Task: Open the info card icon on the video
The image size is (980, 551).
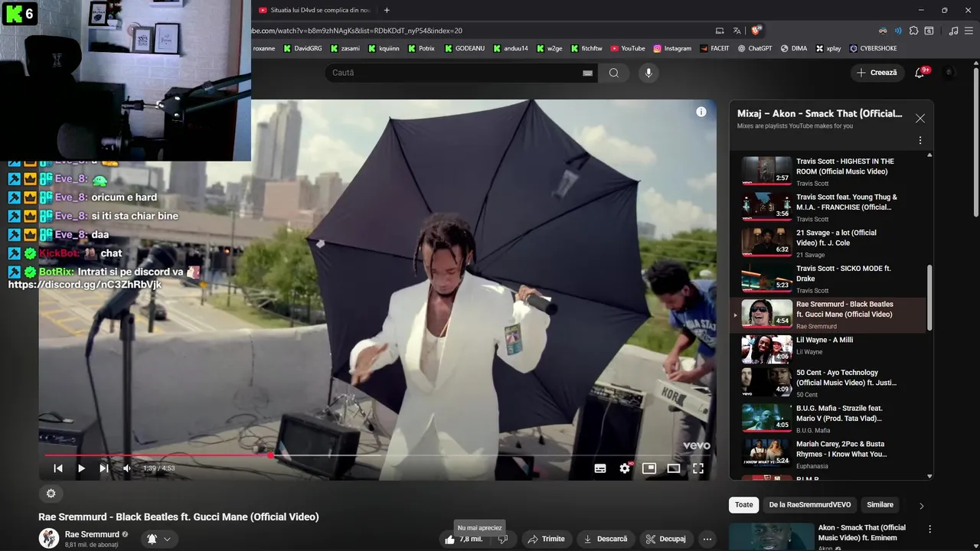Action: (701, 112)
